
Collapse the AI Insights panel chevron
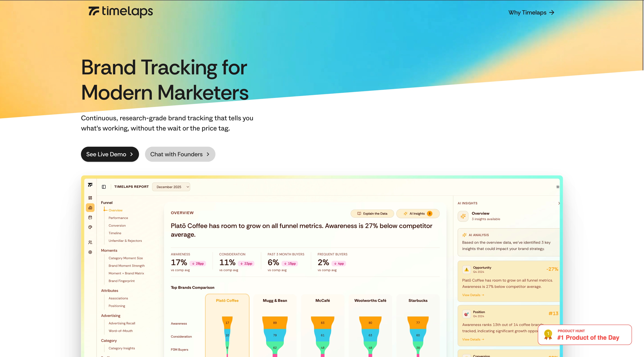[559, 203]
